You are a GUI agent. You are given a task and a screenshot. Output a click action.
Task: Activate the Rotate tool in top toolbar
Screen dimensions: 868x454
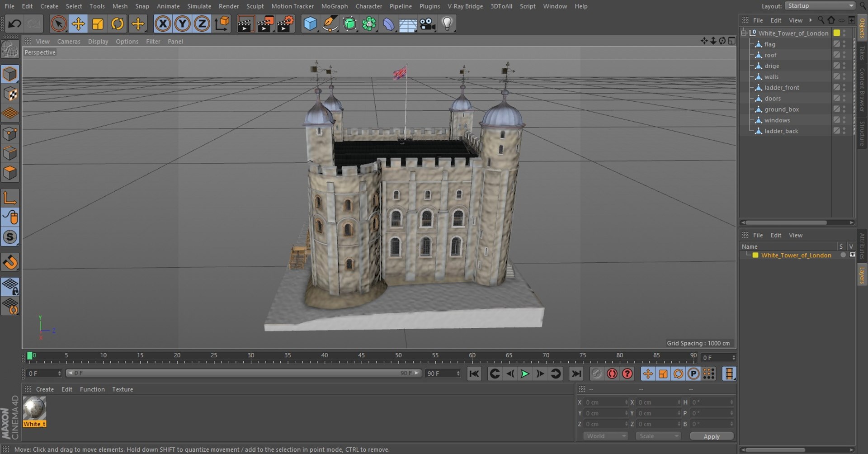[x=118, y=24]
